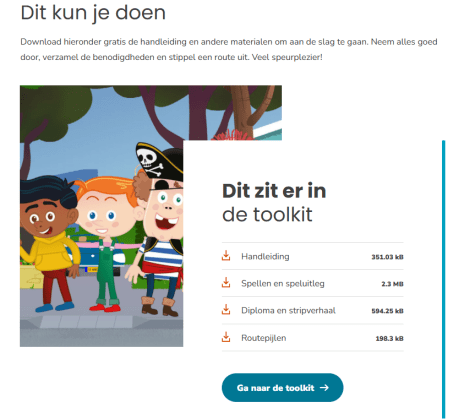475x419 pixels.
Task: Click the download icon beside Spellen en speluitleg
Action: [x=226, y=283]
